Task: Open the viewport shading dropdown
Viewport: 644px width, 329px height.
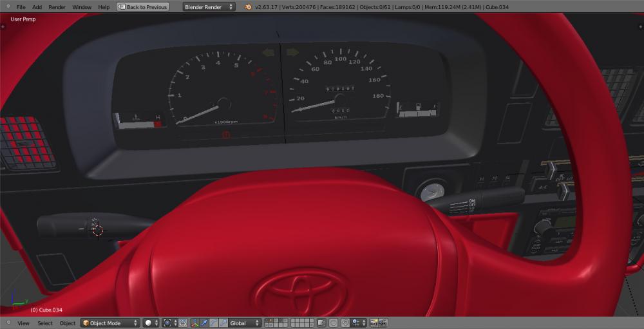Action: point(151,323)
